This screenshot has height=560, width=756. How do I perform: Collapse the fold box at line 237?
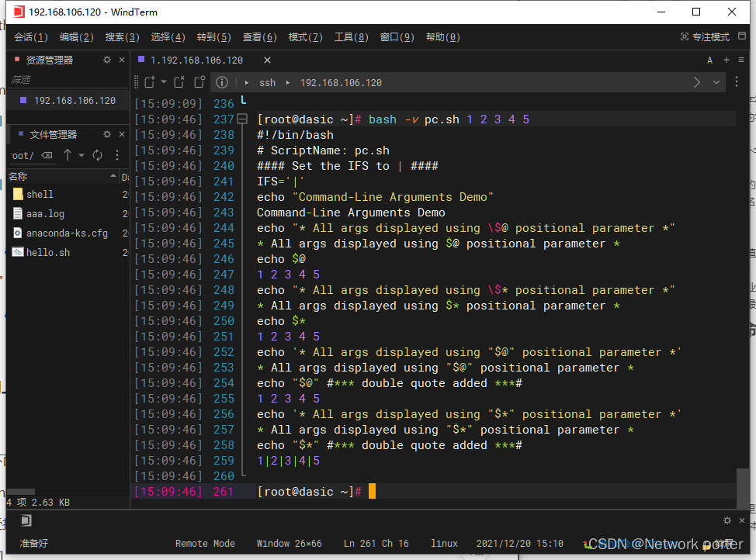pos(242,119)
